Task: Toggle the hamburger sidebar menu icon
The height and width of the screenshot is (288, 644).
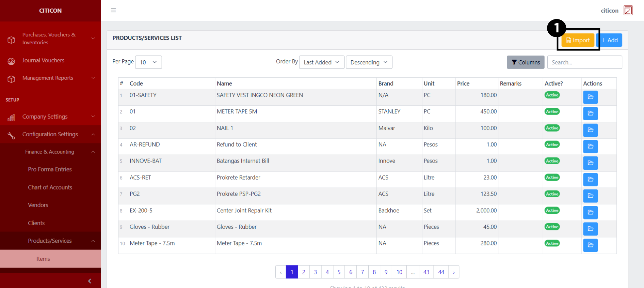Action: click(x=113, y=10)
